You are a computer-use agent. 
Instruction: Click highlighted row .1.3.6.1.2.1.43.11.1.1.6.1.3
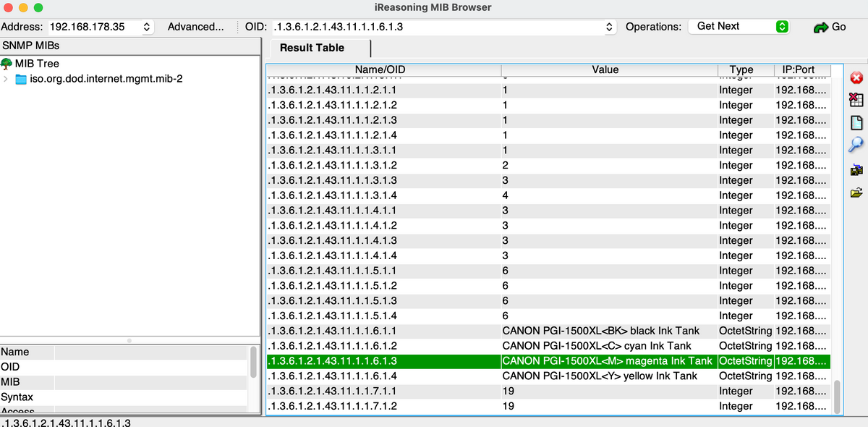pyautogui.click(x=548, y=361)
